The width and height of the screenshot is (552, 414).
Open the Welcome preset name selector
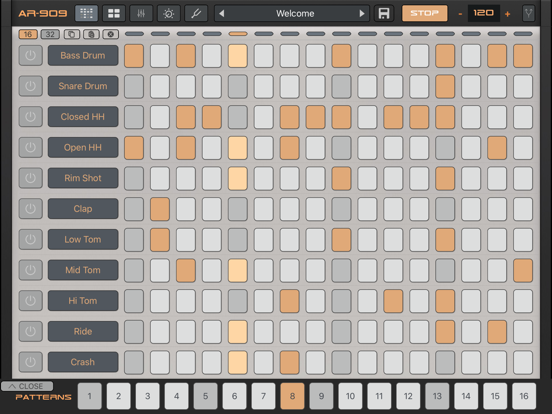click(295, 14)
